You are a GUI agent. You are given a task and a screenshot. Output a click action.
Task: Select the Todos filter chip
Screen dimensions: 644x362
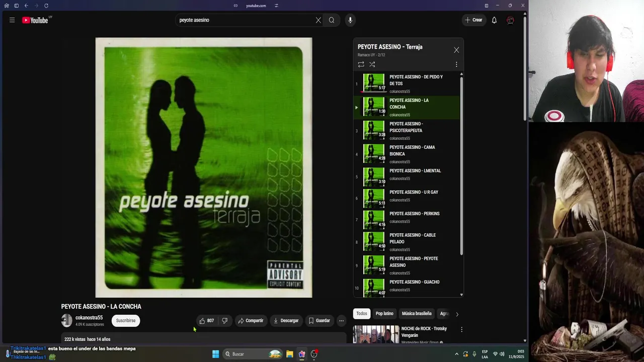pos(362,314)
